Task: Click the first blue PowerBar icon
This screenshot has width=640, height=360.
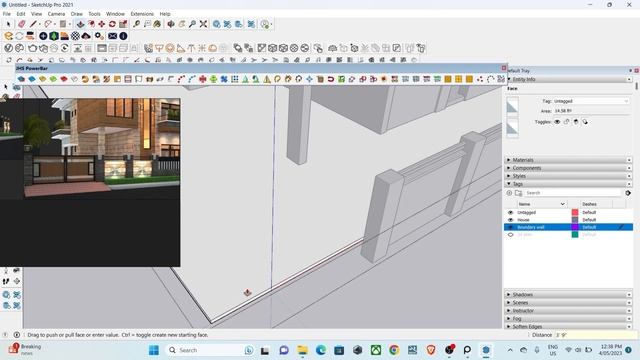Action: click(21, 79)
